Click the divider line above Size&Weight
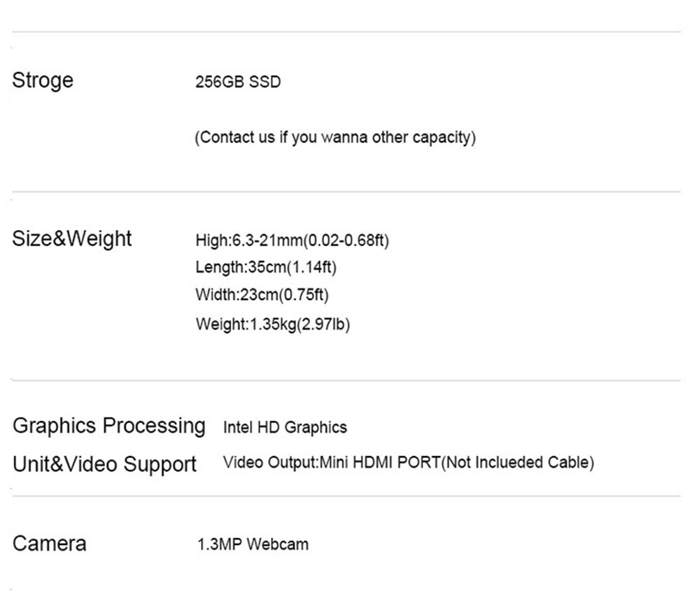The height and width of the screenshot is (594, 700). click(346, 192)
